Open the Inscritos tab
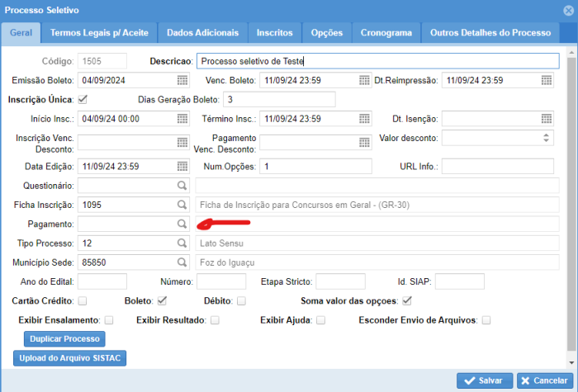 [x=274, y=32]
